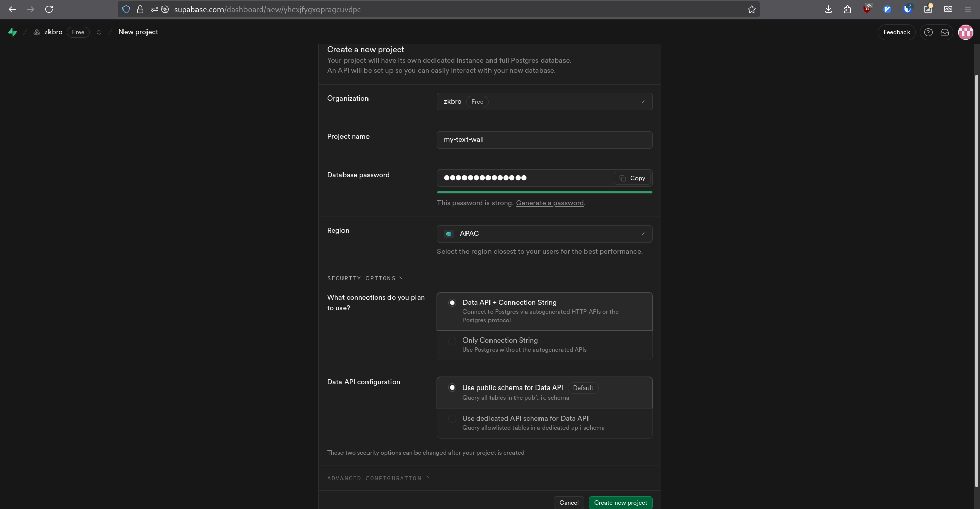Select Use dedicated API schema option

click(x=452, y=419)
